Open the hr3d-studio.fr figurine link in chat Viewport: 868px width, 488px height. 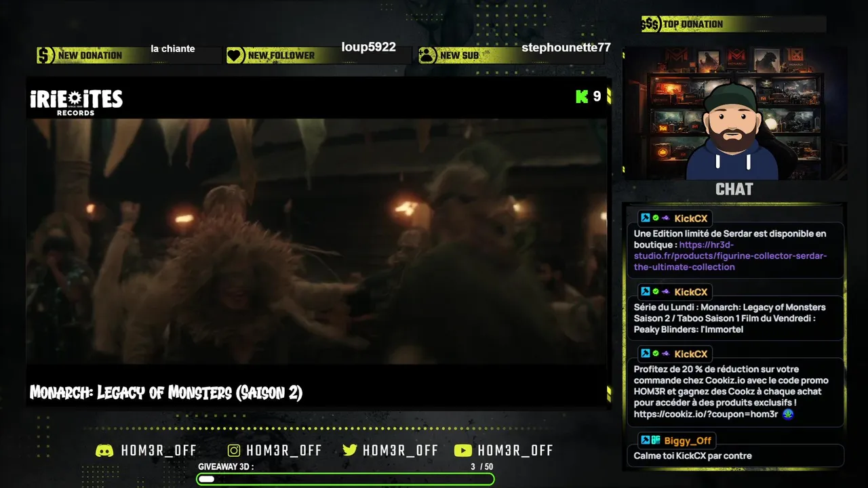pos(730,256)
